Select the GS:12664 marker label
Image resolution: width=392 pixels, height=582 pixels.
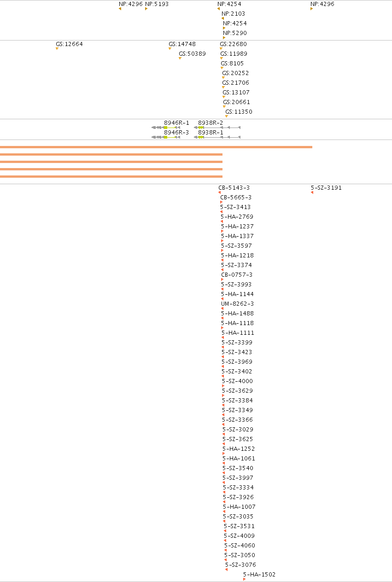(x=69, y=45)
